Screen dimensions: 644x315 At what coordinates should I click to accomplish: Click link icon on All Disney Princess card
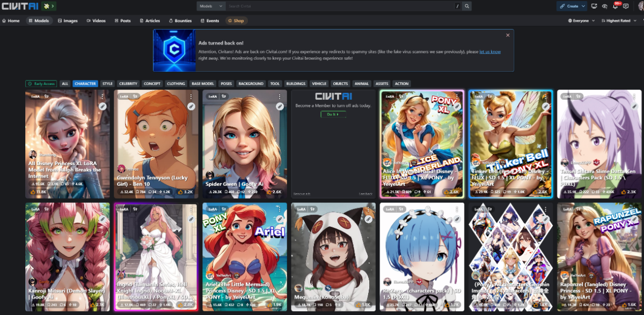[102, 106]
